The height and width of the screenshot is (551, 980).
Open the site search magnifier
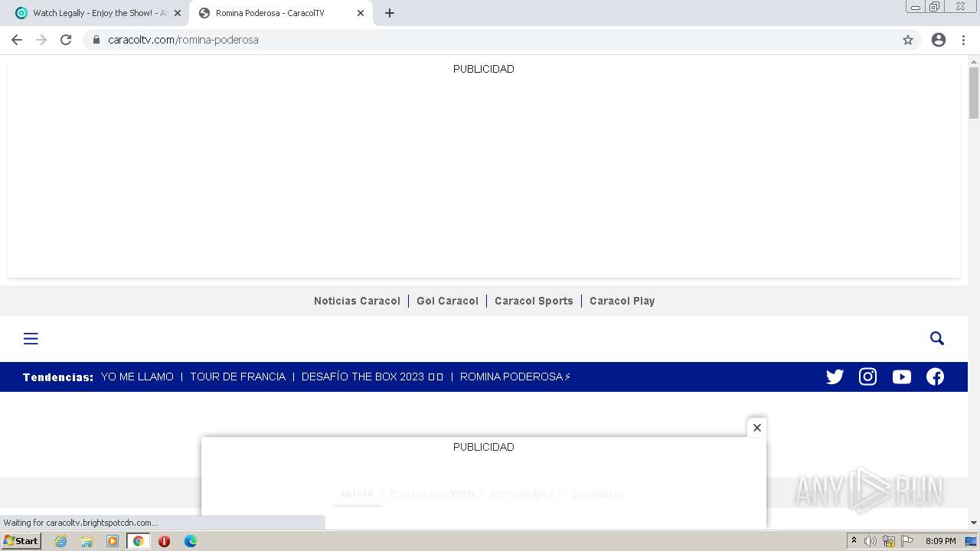click(x=937, y=338)
